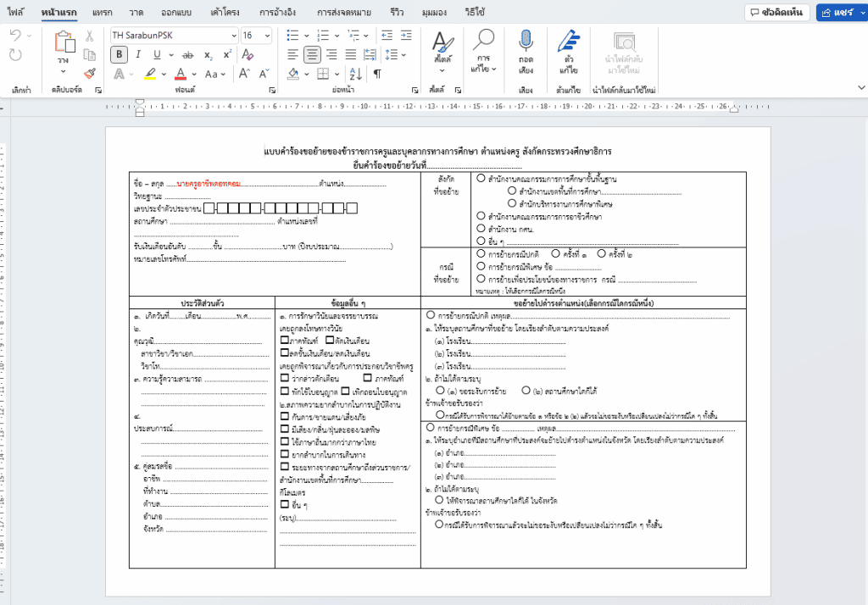Select การย้ายกรณีปกติ in the กรณีที่ขอย้าย section
The image size is (868, 605).
(x=481, y=253)
